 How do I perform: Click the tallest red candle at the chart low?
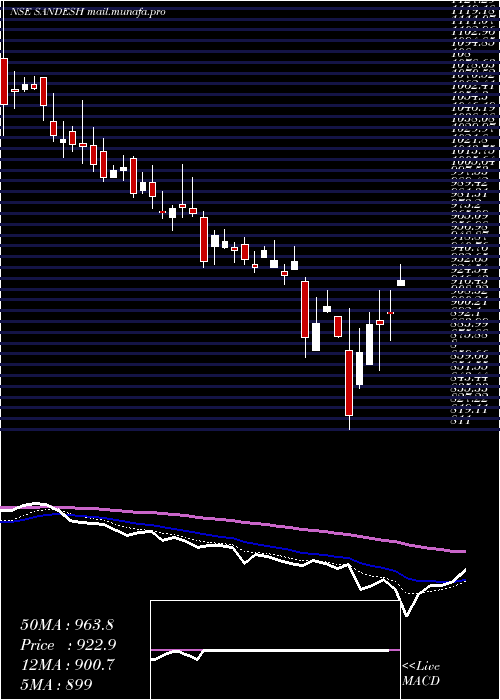tap(349, 383)
